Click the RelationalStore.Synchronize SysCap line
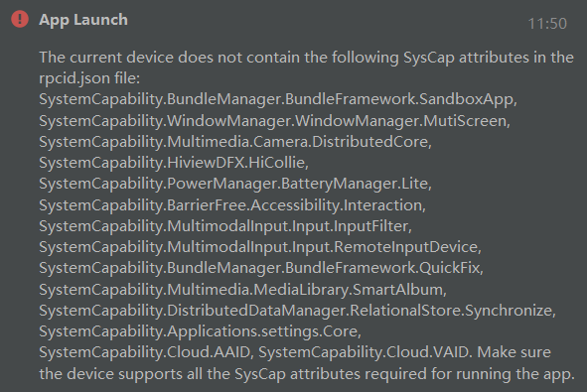The width and height of the screenshot is (587, 392). point(298,311)
